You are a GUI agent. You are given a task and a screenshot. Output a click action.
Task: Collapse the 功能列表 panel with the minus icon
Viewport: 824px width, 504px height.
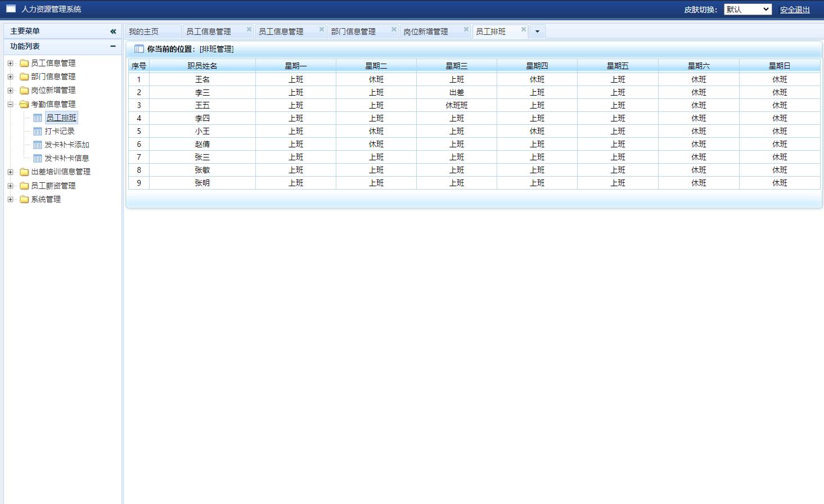[113, 46]
